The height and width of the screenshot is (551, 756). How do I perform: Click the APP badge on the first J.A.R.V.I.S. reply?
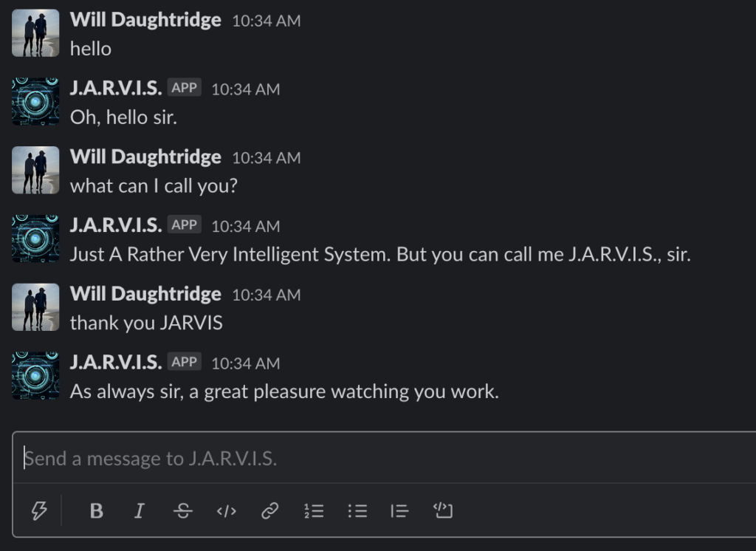click(x=184, y=88)
